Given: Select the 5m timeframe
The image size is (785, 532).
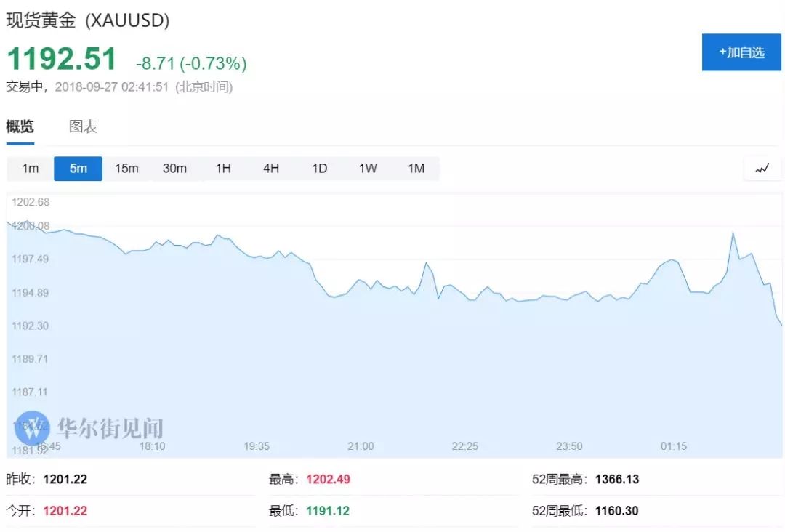Looking at the screenshot, I should (78, 169).
